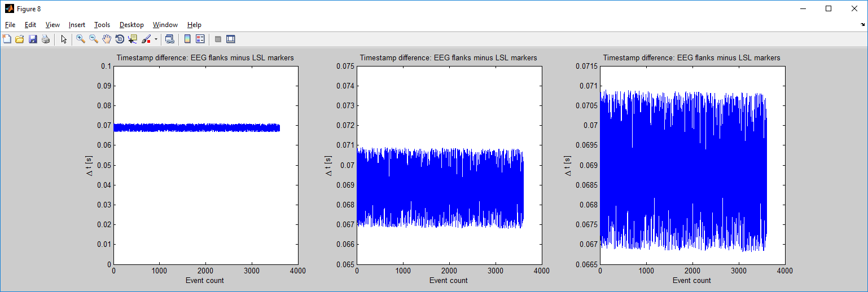
Task: Insert a colorbar from the toolbar
Action: click(x=187, y=39)
